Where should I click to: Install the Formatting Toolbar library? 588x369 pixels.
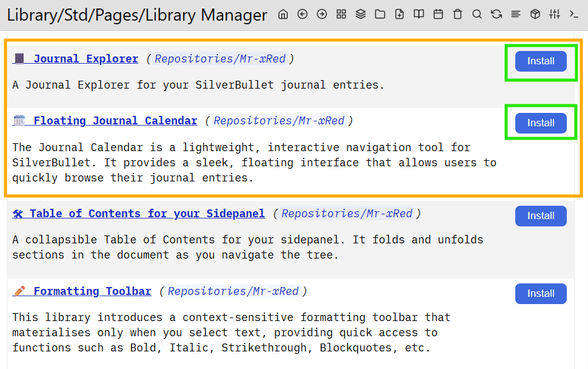coord(541,294)
